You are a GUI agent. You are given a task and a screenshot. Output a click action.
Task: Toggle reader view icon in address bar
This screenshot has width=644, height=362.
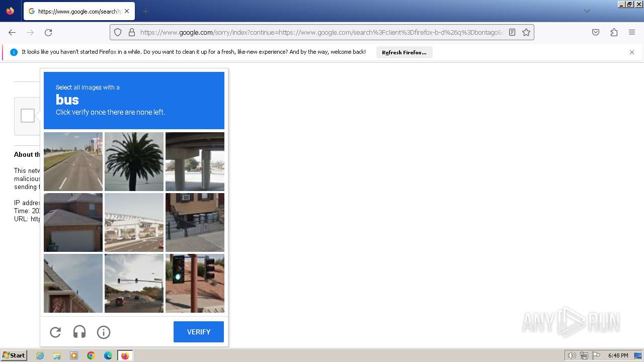[512, 32]
